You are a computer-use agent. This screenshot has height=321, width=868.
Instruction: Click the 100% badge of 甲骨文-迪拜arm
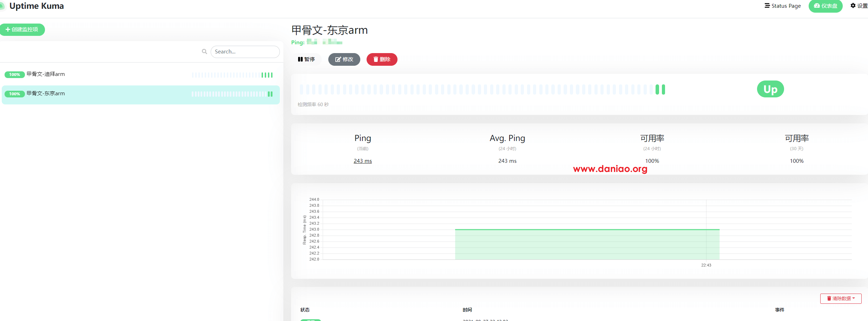pyautogui.click(x=14, y=75)
